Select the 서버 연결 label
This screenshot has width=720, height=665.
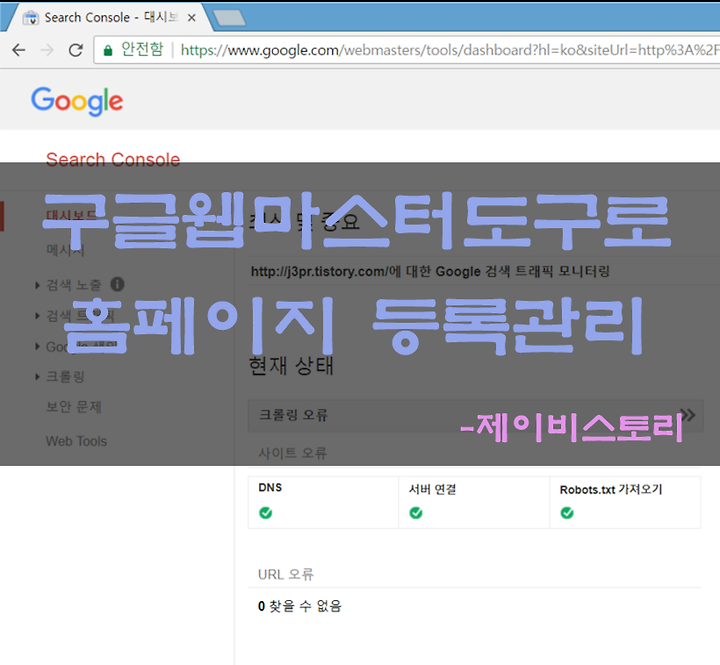click(x=433, y=489)
